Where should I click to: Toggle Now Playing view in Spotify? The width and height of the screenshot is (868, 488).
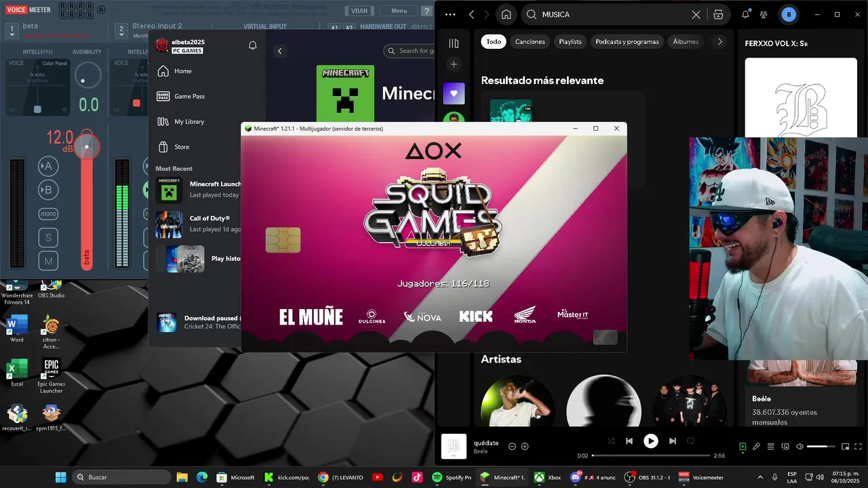[743, 447]
